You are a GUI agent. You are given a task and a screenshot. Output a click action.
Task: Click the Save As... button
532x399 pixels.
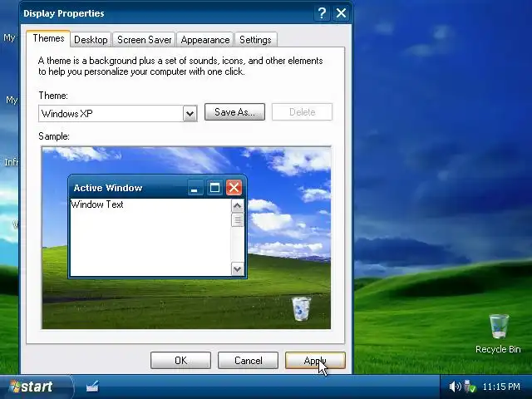click(234, 112)
